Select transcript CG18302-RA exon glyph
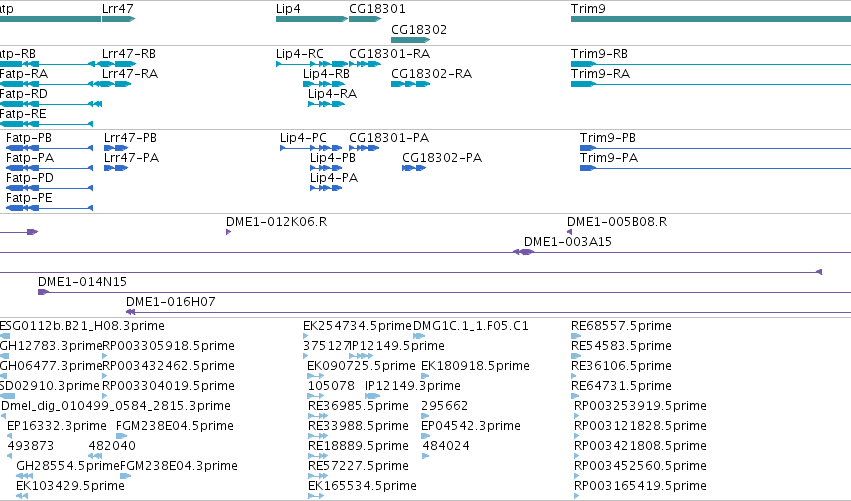 410,84
